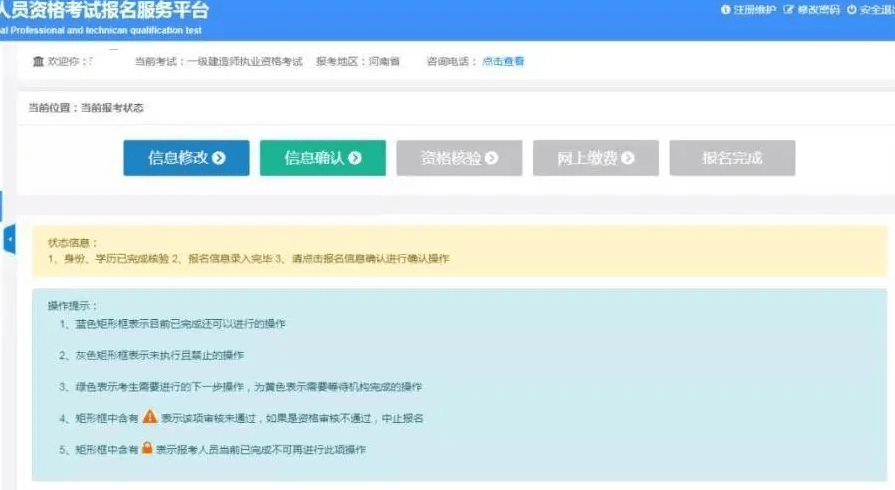The image size is (895, 490).
Task: Click the arrow icon inside 资格核验 button
Action: 491,158
